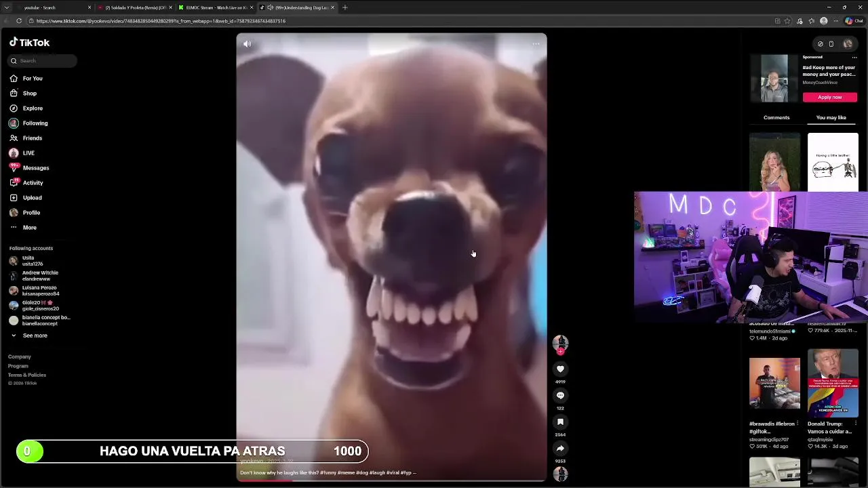Click the video progress bar
This screenshot has width=868, height=488.
[391, 480]
